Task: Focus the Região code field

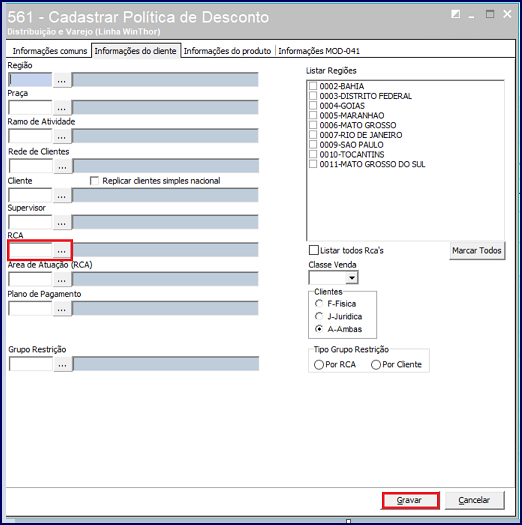Action: tap(30, 80)
